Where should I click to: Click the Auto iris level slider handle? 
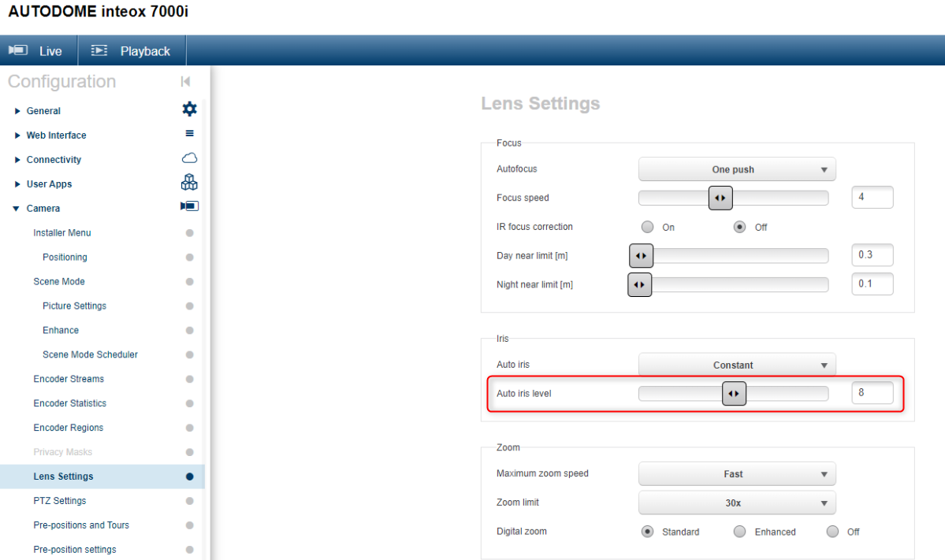tap(734, 394)
